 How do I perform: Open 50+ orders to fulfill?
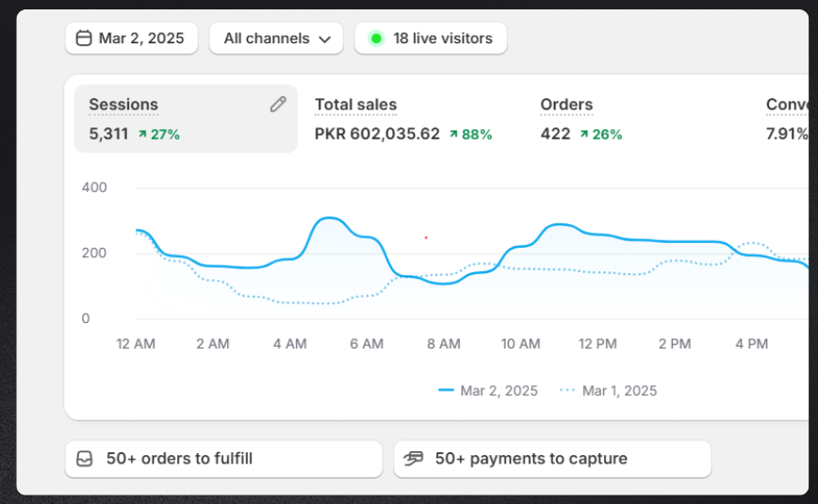pyautogui.click(x=223, y=459)
